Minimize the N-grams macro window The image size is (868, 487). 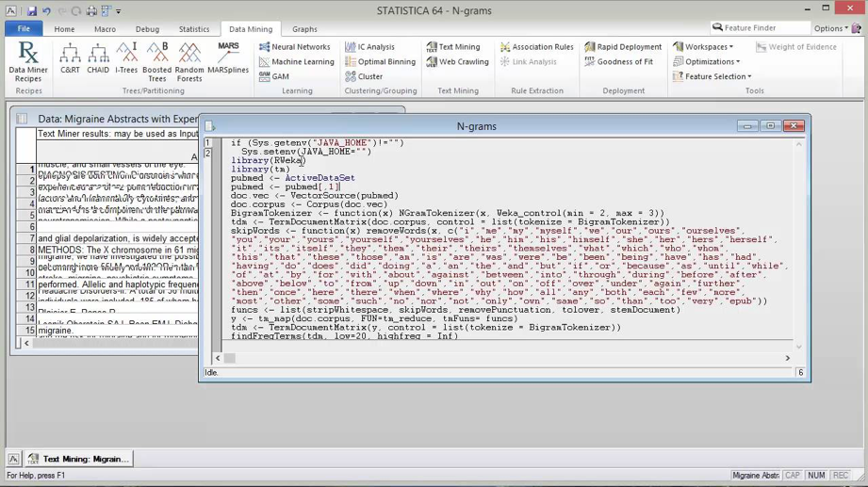(x=747, y=126)
